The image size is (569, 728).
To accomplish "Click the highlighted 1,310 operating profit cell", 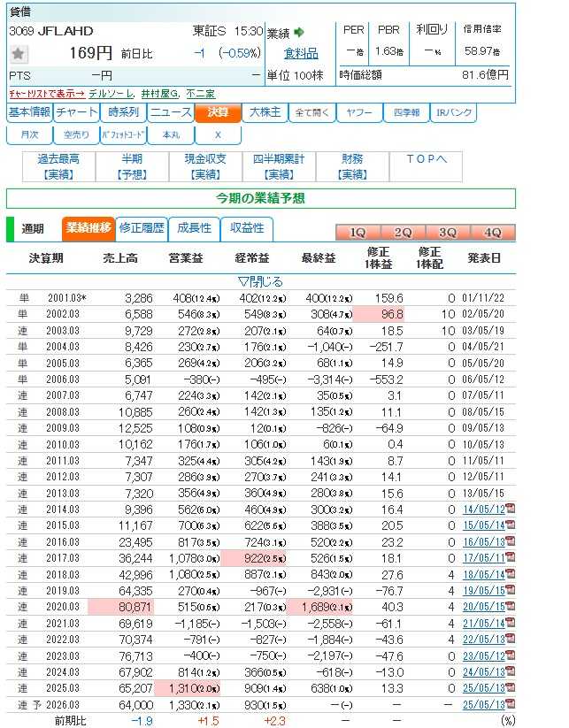I will pos(188,688).
